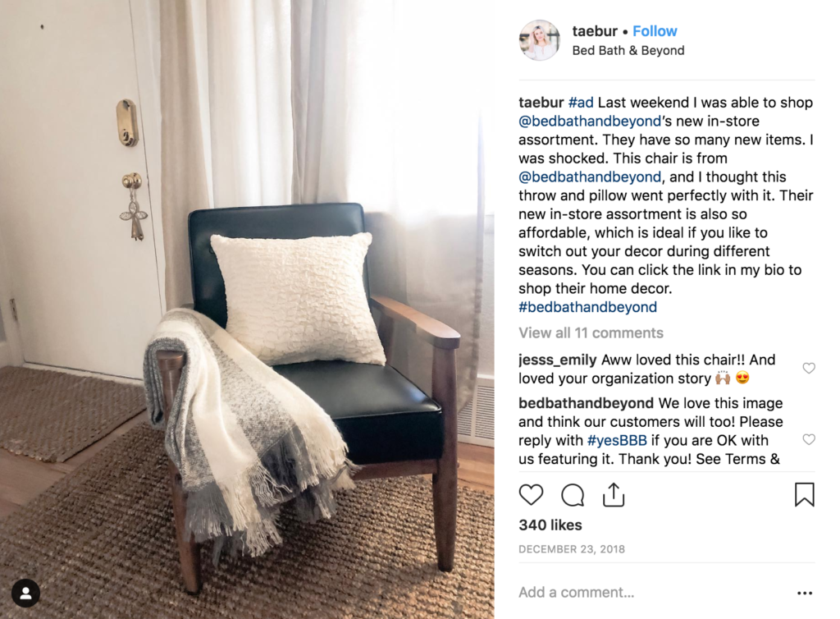View the list of 340 likes
The width and height of the screenshot is (840, 619).
(x=550, y=525)
